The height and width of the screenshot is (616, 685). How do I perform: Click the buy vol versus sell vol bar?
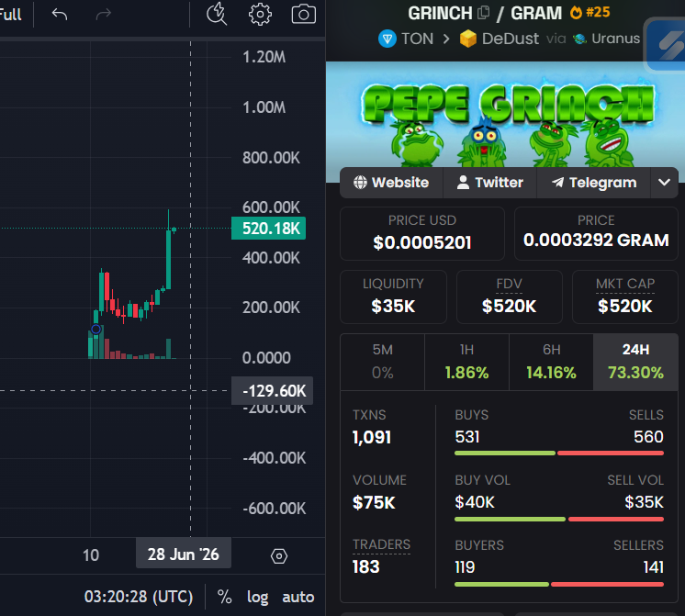pos(559,519)
